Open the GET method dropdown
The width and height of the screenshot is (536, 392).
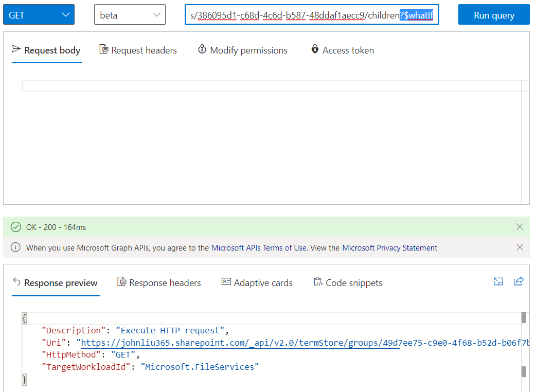[x=39, y=15]
